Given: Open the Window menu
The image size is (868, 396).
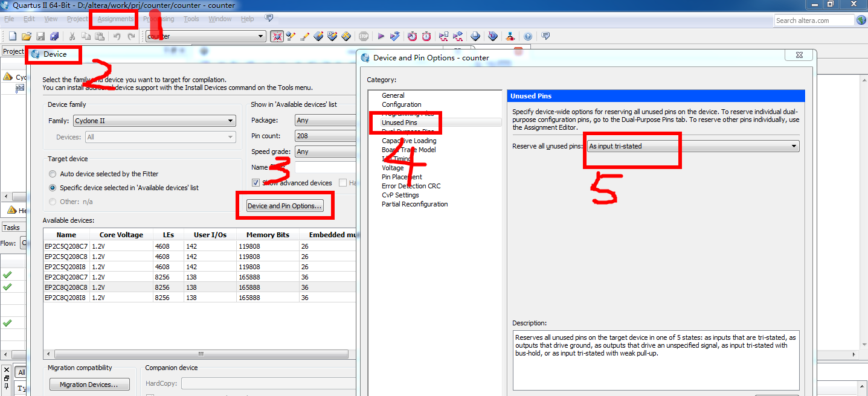Looking at the screenshot, I should (220, 19).
